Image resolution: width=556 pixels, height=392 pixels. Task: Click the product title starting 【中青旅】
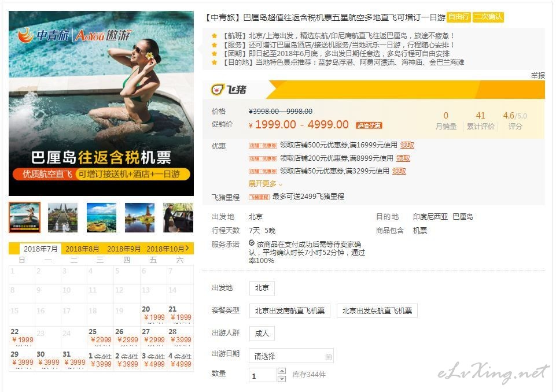(x=325, y=17)
